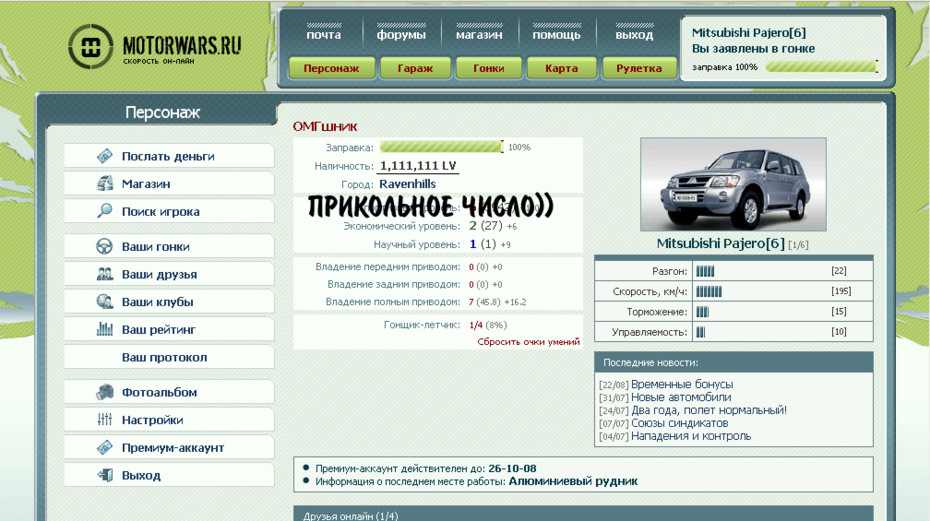The height and width of the screenshot is (521, 930).
Task: Click the Mitsubishi Pajero car photo
Action: (733, 184)
